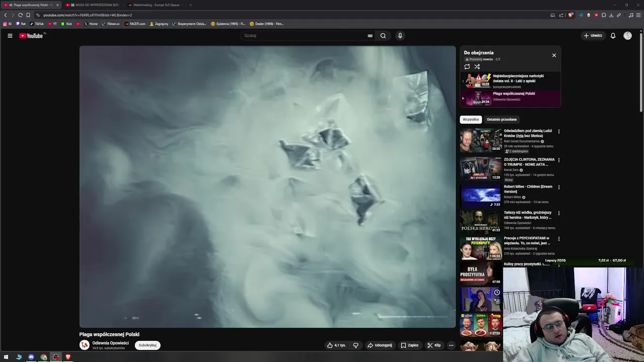644x362 pixels.
Task: Click the Utwórz create button
Action: click(593, 36)
